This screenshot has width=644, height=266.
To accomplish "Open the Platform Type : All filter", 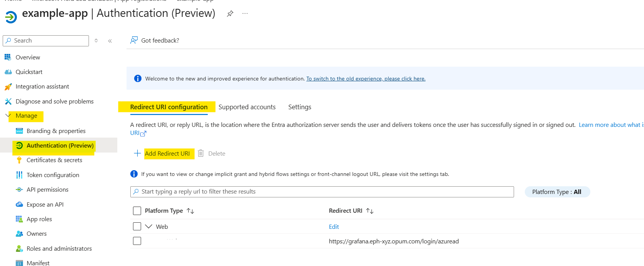I will 557,192.
